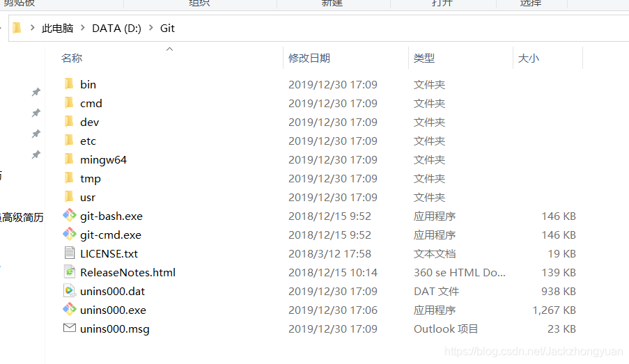Sort by 类型 column header
Image resolution: width=629 pixels, height=364 pixels.
pos(424,58)
